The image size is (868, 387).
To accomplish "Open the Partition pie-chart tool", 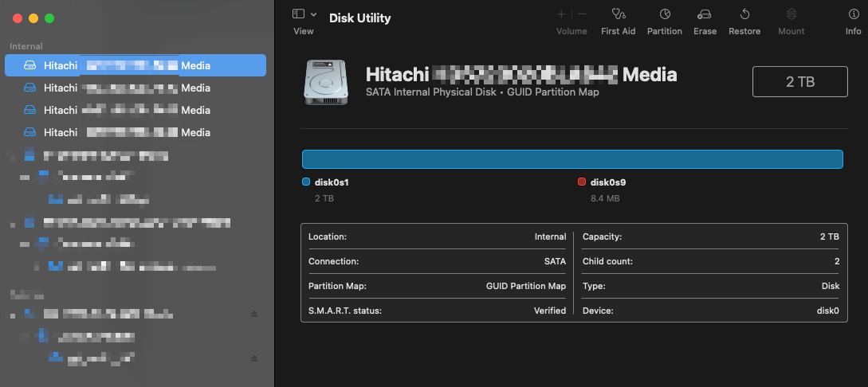I will tap(665, 14).
